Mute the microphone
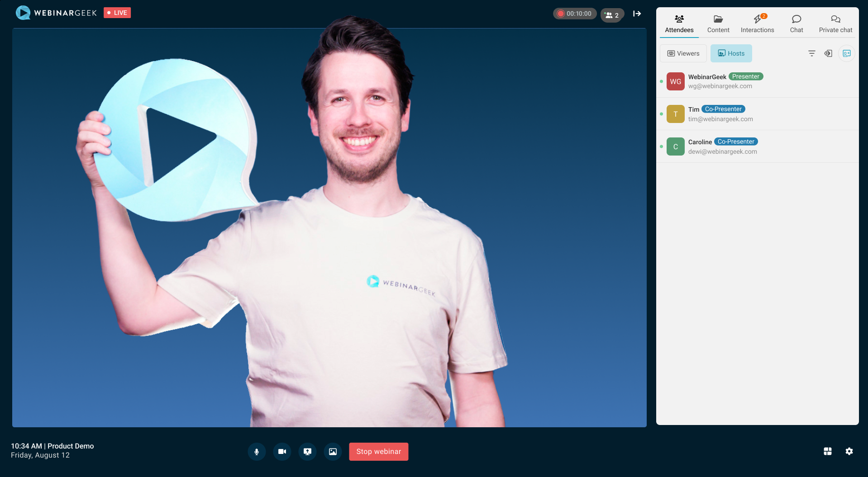 tap(257, 452)
